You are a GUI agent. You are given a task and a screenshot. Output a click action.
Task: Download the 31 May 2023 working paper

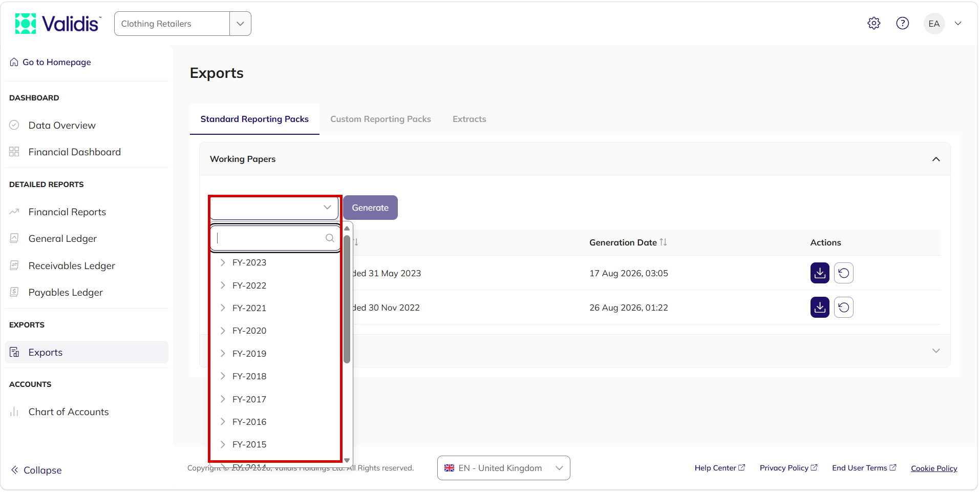(x=820, y=273)
